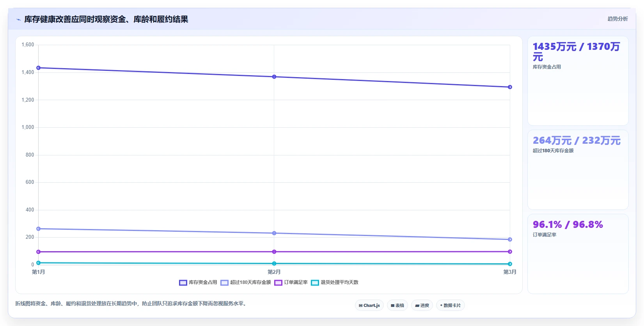The height and width of the screenshot is (326, 644).
Task: Click the 1,000 y-axis label
Action: tap(28, 127)
